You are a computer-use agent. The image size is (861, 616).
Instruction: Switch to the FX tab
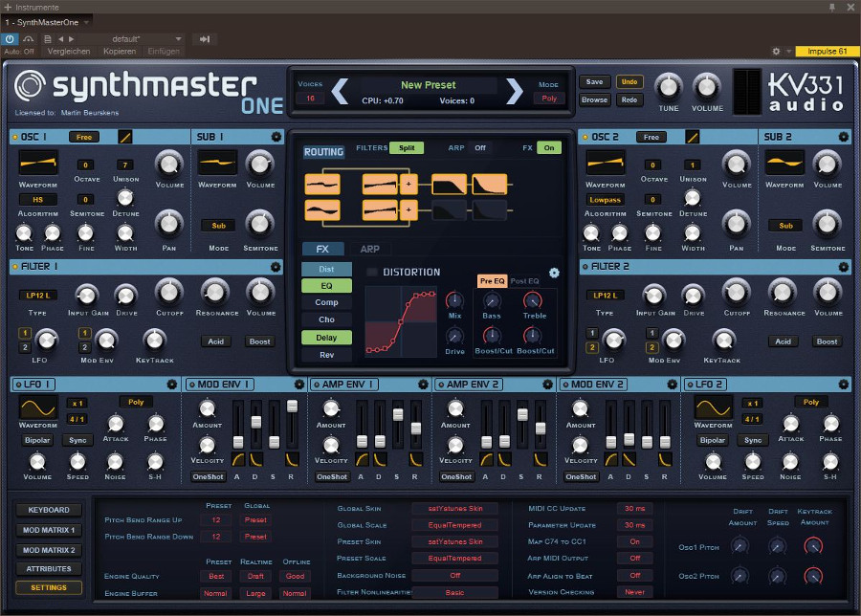(323, 250)
